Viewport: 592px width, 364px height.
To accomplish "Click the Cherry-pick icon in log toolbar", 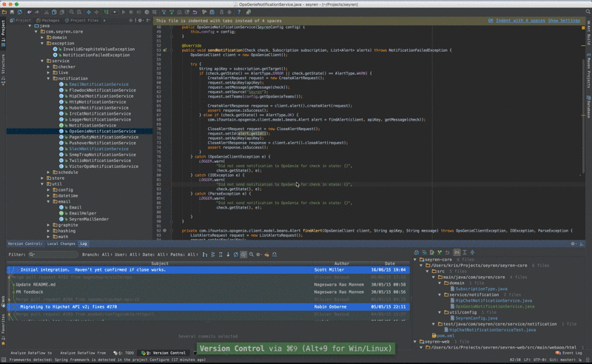I will (266, 255).
